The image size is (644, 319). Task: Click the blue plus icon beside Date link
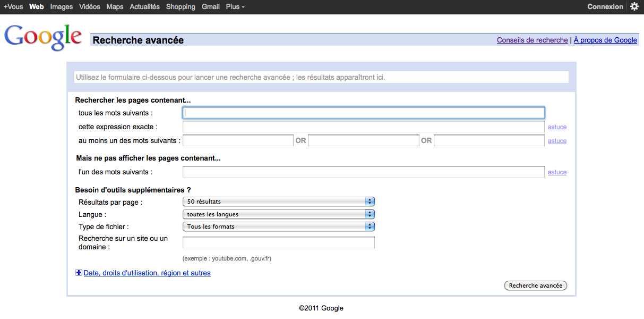tap(79, 273)
